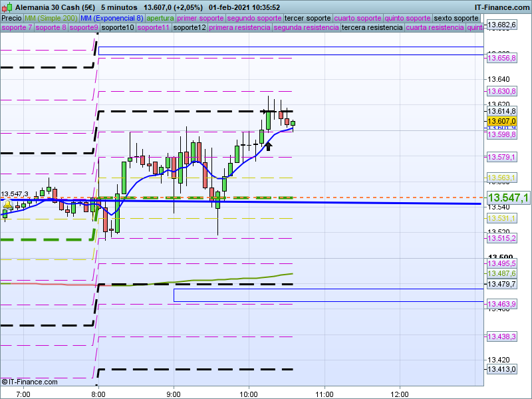Click the large green 13.547,1 price tag
The width and height of the screenshot is (532, 399).
coord(508,198)
